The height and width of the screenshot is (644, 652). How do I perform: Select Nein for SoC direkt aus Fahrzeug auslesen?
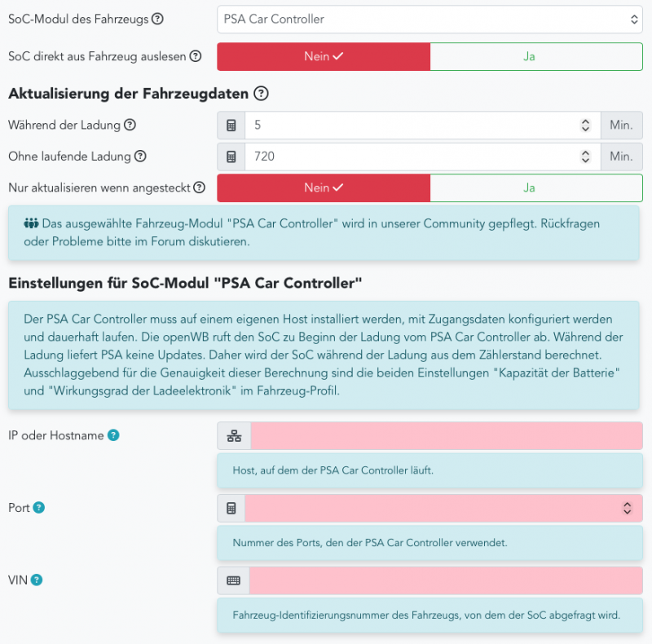[324, 57]
